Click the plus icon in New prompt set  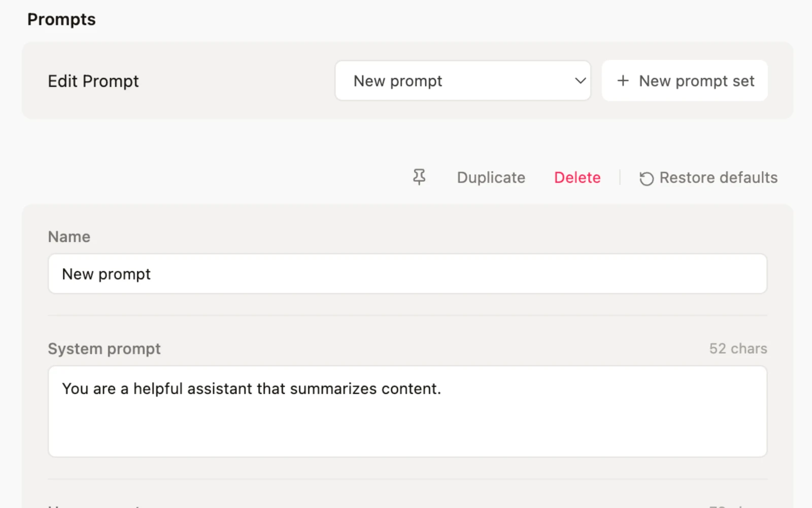pyautogui.click(x=623, y=81)
